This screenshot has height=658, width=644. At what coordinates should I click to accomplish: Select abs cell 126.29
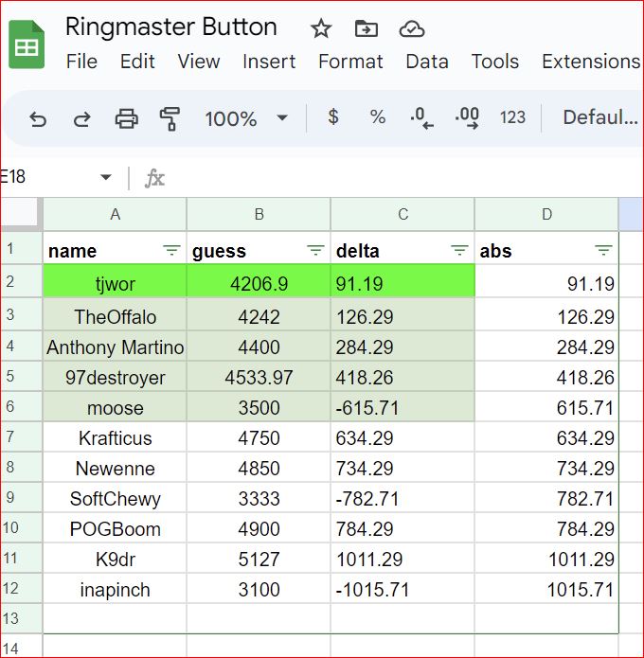coord(546,314)
